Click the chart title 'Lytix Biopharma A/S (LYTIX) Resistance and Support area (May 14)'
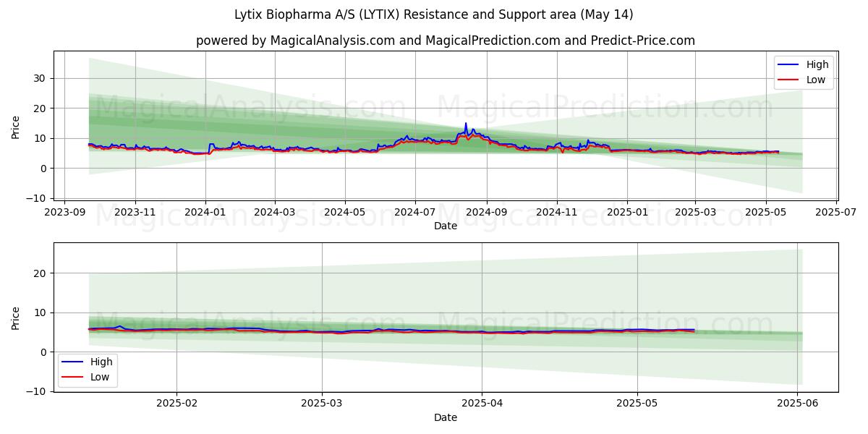 [434, 14]
